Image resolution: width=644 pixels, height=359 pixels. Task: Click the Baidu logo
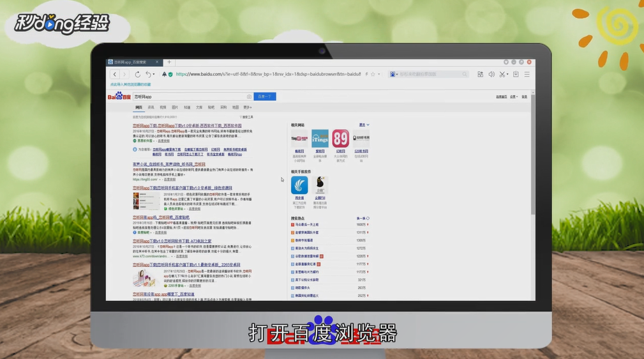pos(119,96)
